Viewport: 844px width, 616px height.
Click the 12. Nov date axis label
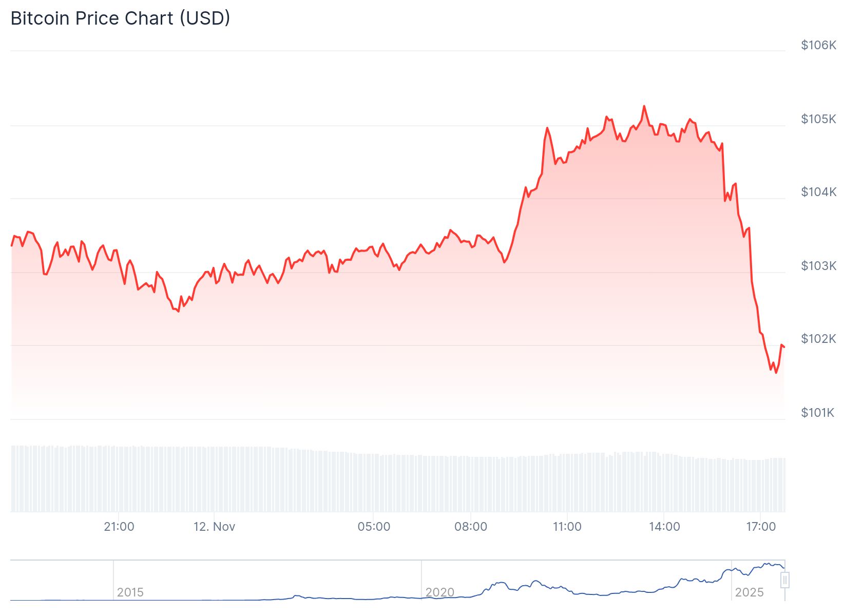[x=214, y=527]
